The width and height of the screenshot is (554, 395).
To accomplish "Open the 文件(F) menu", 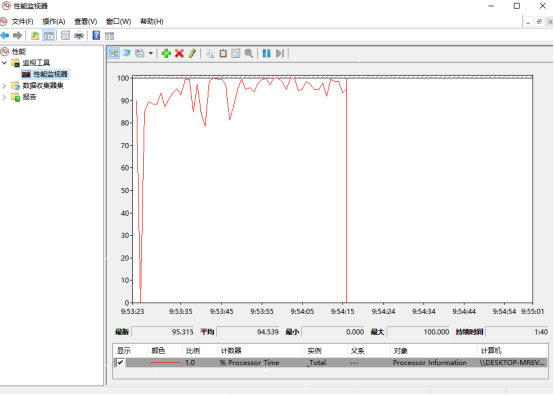I will pos(22,22).
